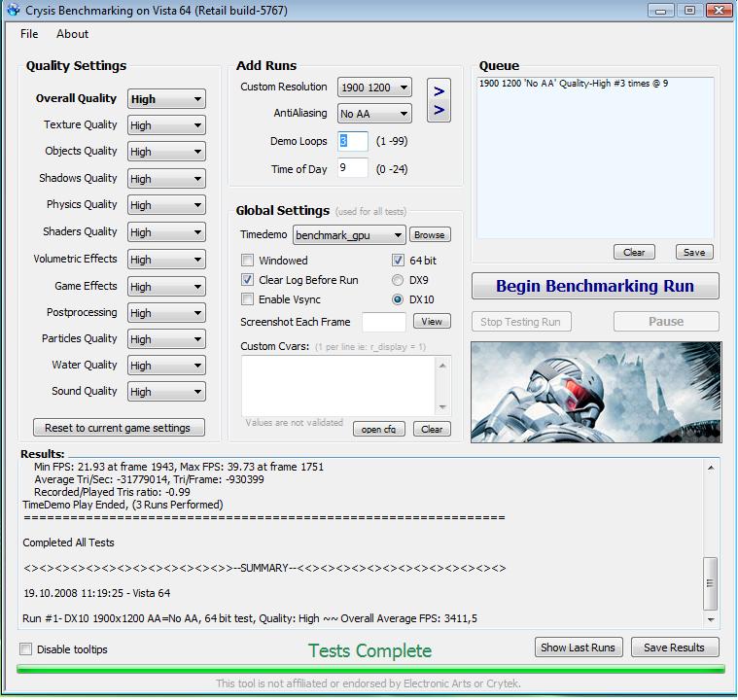Select the DX9 radio button
The image size is (738, 700).
[398, 280]
